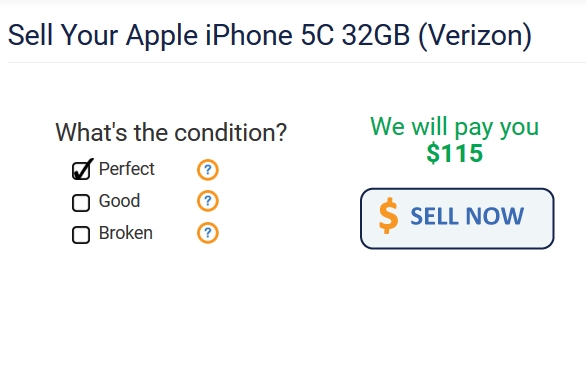
Task: Click the 'What's the condition?' heading
Action: 171,132
